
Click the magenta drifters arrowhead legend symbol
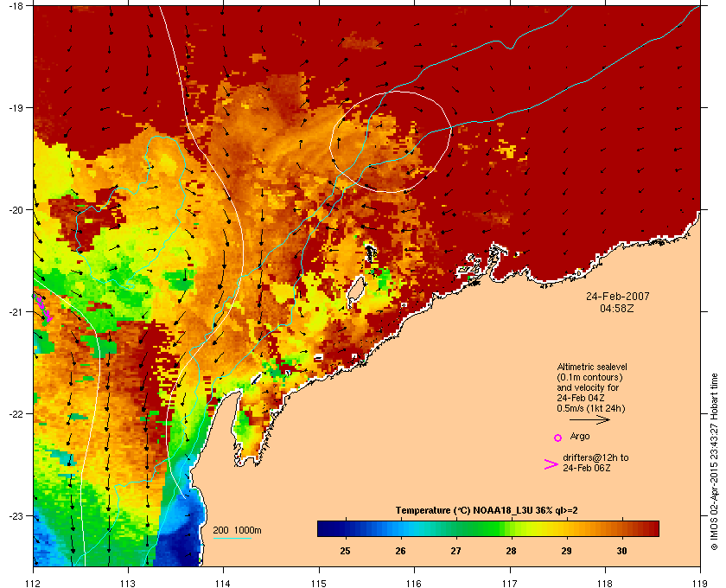(551, 464)
